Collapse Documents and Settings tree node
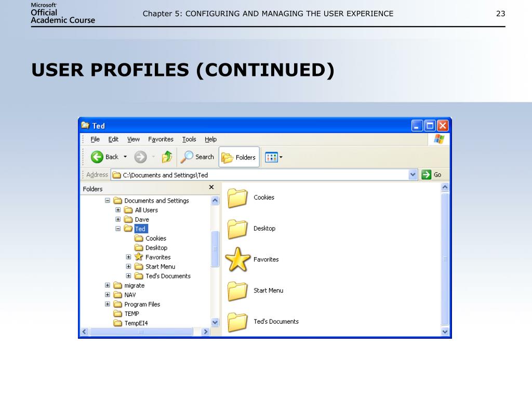Viewport: 532px width, 399px height. coord(107,201)
